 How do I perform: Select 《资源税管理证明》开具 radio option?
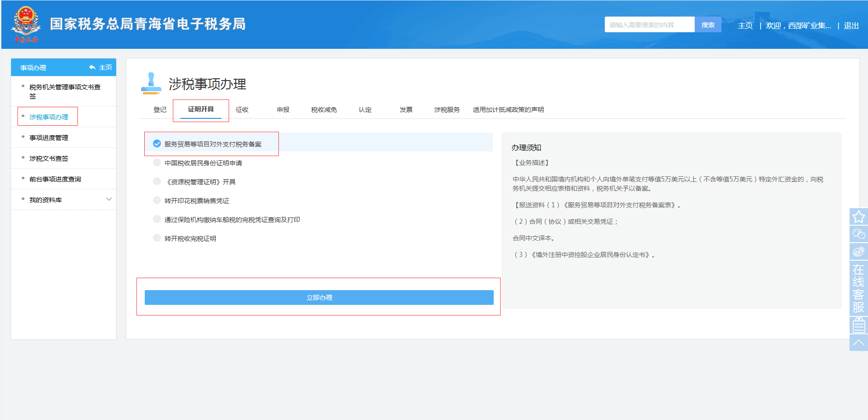(157, 181)
